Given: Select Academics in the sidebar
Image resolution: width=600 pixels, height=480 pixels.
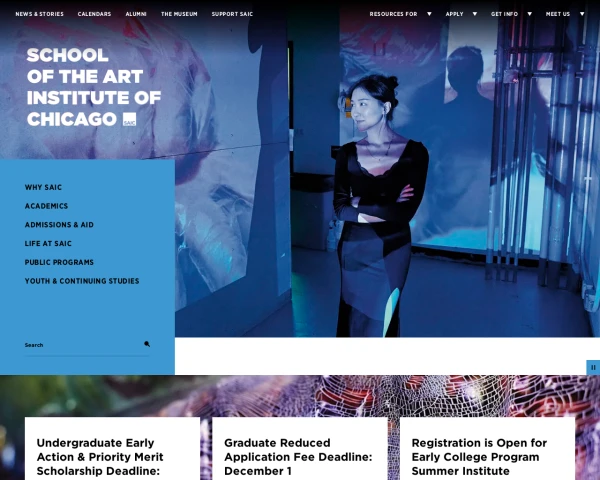Looking at the screenshot, I should pos(46,206).
